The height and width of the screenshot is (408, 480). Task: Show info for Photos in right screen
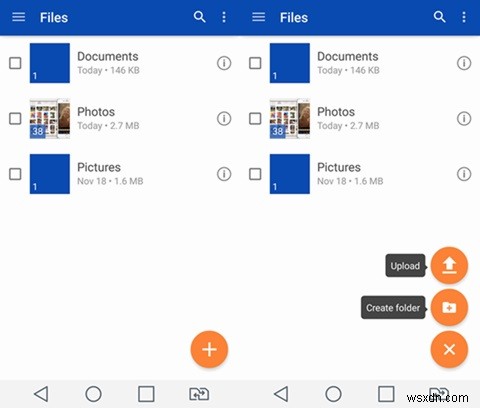coord(464,118)
